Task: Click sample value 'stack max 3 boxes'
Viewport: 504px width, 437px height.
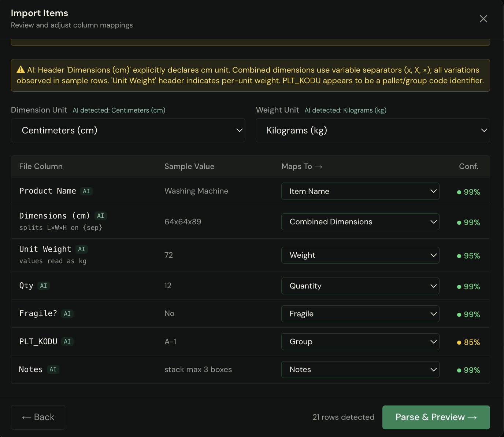Action: (x=198, y=370)
